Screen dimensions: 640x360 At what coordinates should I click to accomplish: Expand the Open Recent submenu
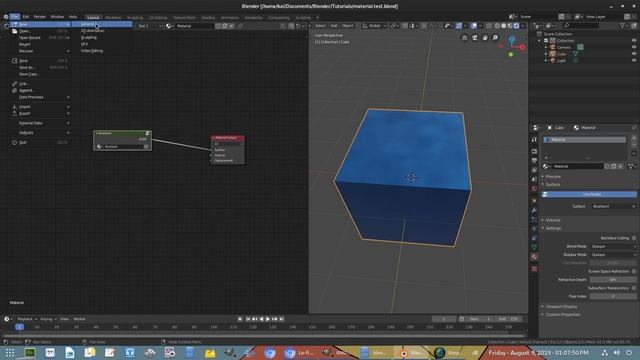[x=40, y=38]
